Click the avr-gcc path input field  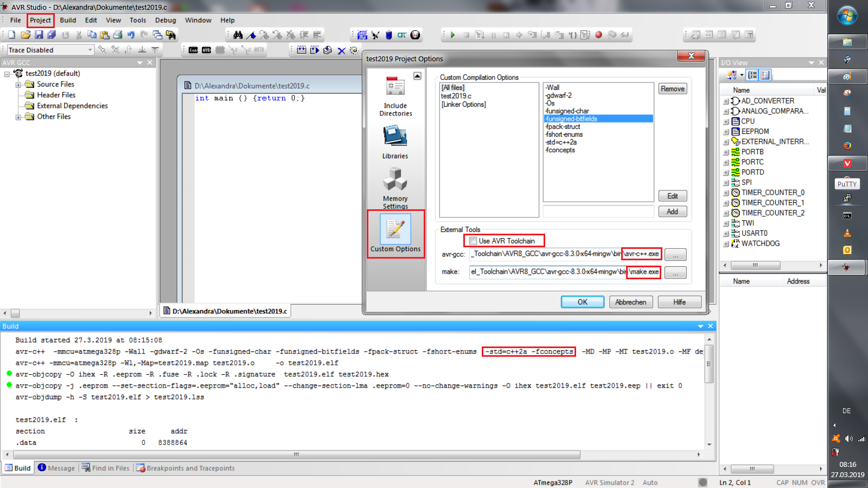click(x=565, y=254)
